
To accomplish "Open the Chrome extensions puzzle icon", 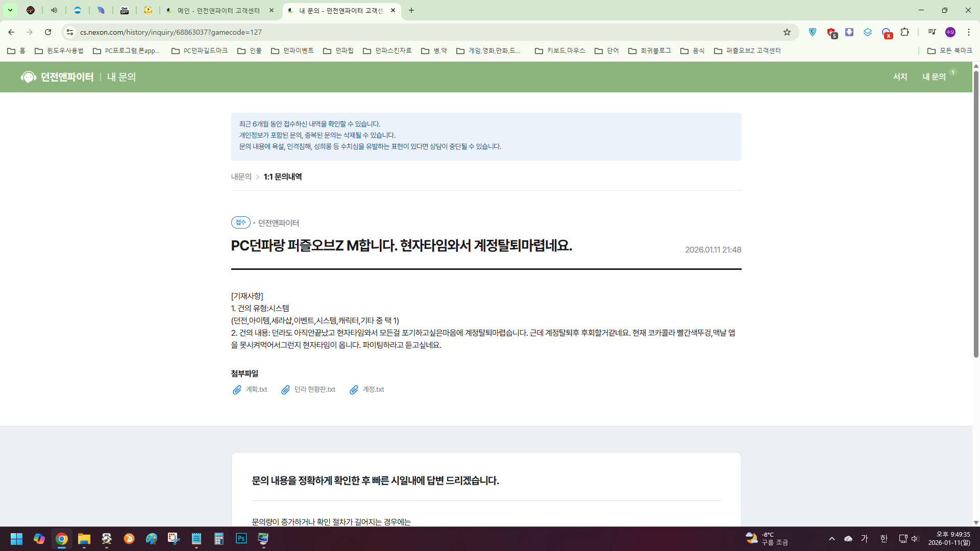I will click(904, 32).
